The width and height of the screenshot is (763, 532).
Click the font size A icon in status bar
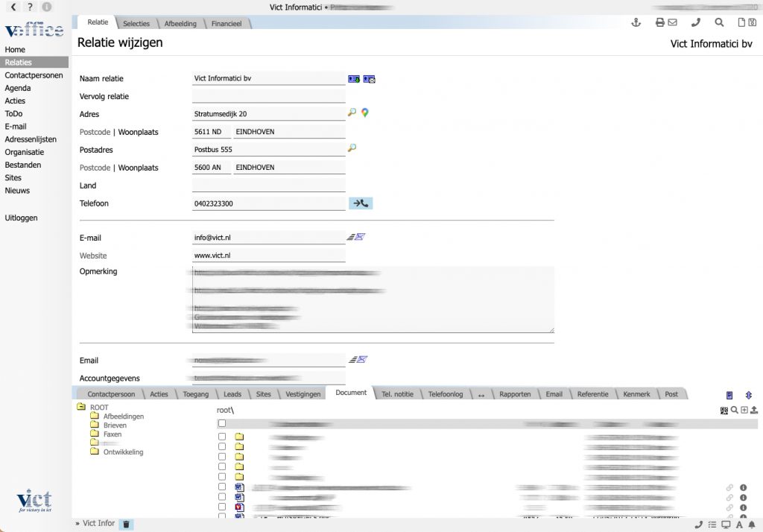click(x=739, y=525)
